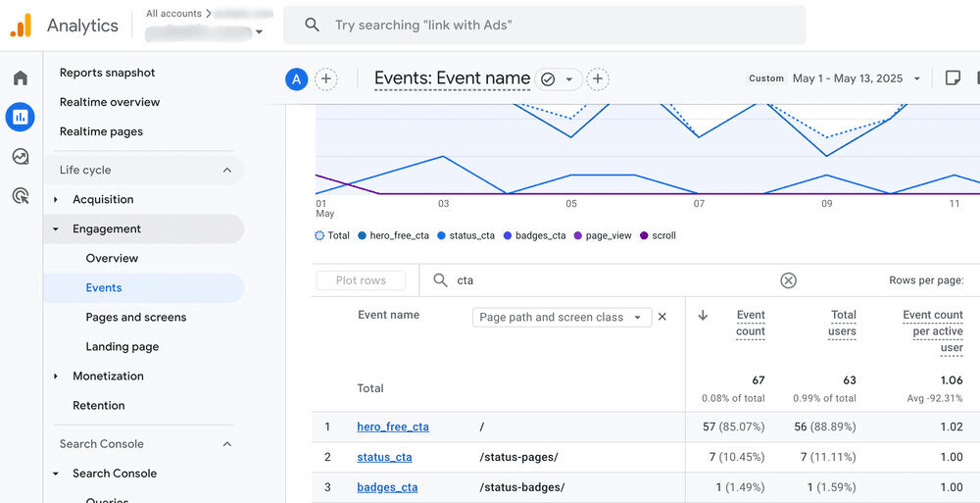Image resolution: width=980 pixels, height=503 pixels.
Task: Remove Page path secondary dimension
Action: coord(662,317)
